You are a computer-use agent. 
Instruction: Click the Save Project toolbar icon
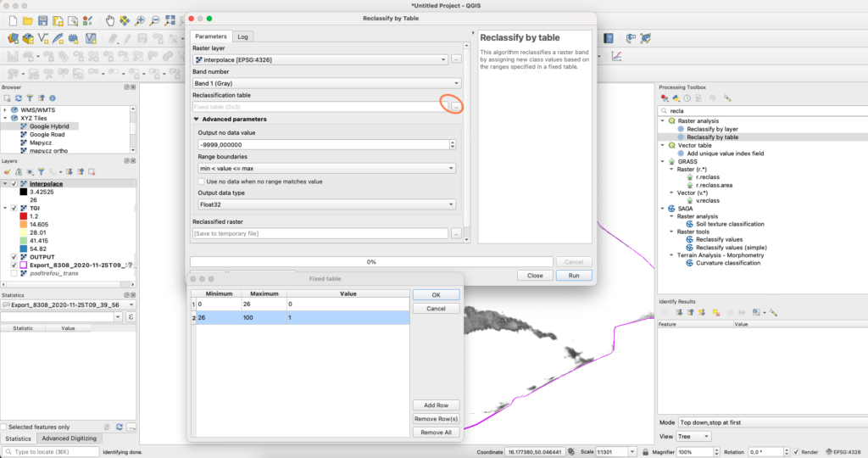43,20
